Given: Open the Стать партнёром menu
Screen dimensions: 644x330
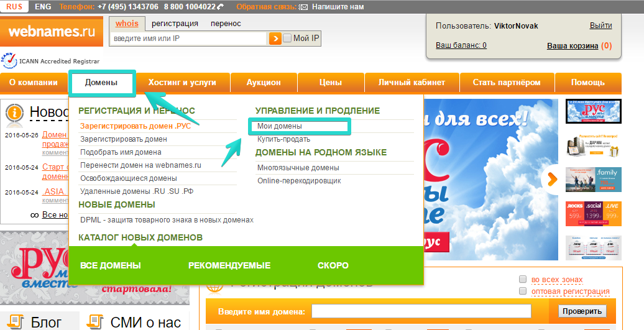Looking at the screenshot, I should tap(507, 83).
